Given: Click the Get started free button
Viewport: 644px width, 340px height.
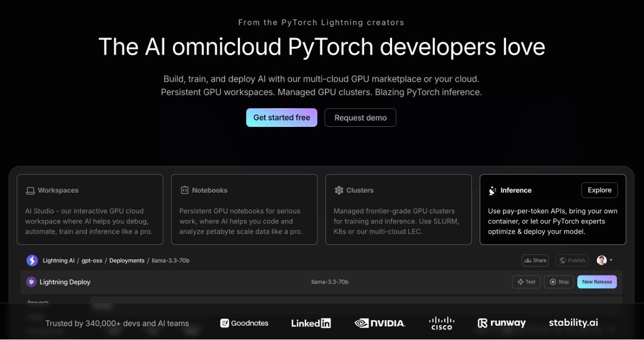Looking at the screenshot, I should 281,118.
